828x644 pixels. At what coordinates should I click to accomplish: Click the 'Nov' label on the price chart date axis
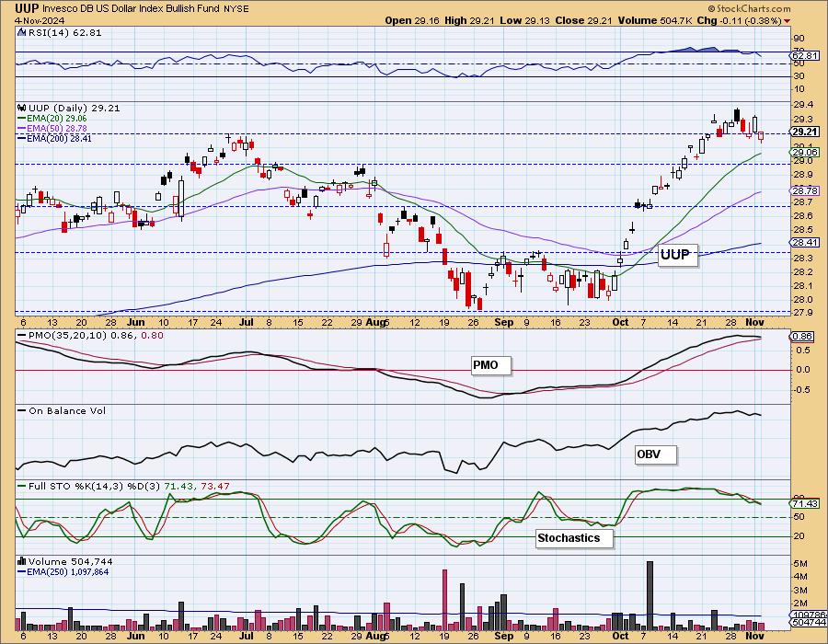[755, 322]
